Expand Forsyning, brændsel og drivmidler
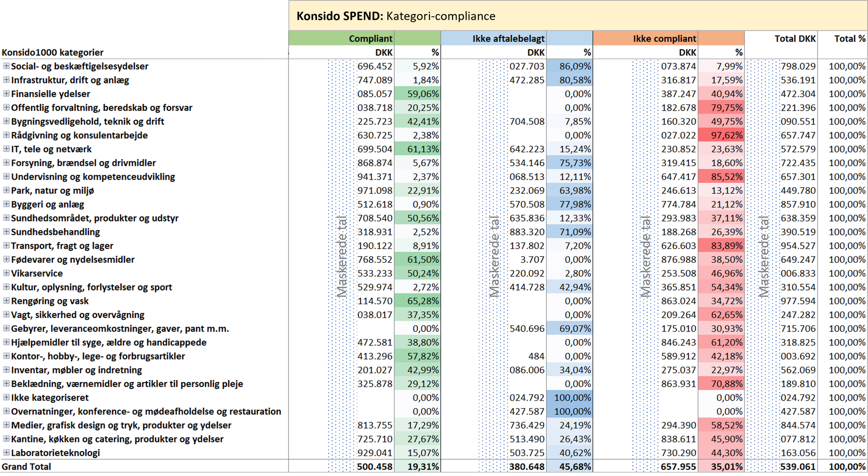 [x=6, y=163]
